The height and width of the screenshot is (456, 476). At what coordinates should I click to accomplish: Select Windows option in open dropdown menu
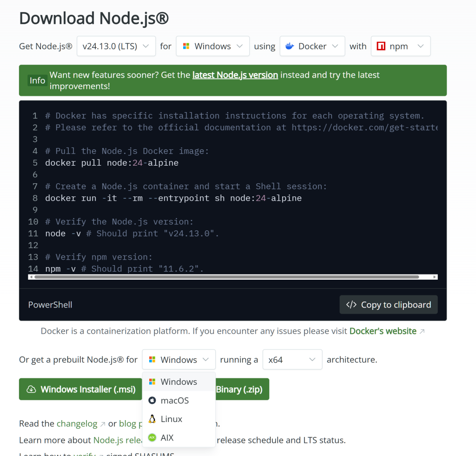178,382
